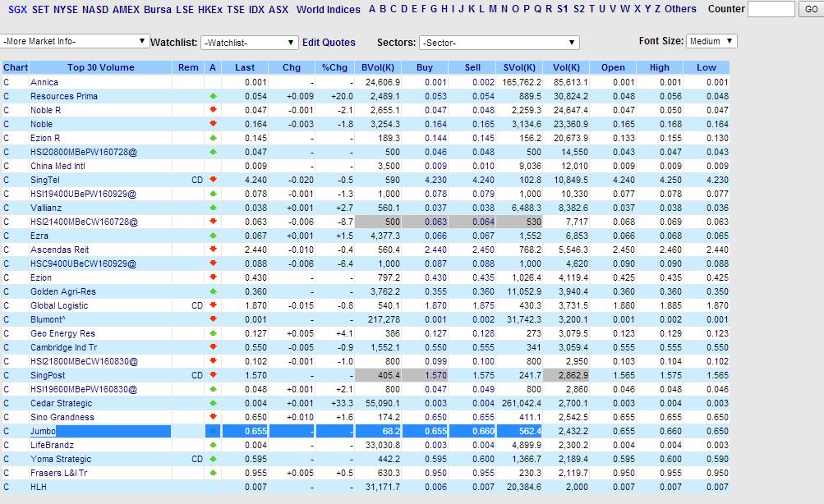This screenshot has width=824, height=504.
Task: Click the CD remark next to SingPost
Action: [x=197, y=375]
